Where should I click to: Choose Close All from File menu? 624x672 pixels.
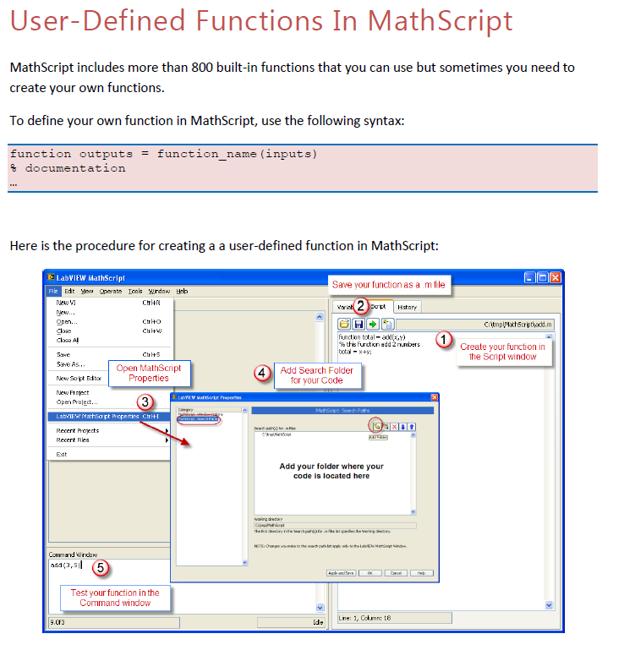coord(109,341)
